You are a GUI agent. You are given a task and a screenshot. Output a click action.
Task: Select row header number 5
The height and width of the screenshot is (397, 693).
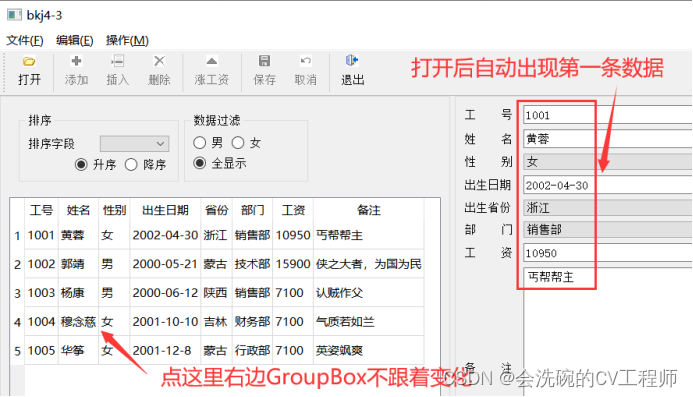17,351
